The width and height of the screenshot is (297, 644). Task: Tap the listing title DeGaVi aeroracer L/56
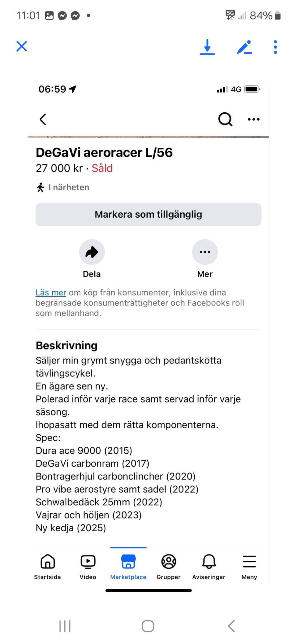click(x=104, y=153)
